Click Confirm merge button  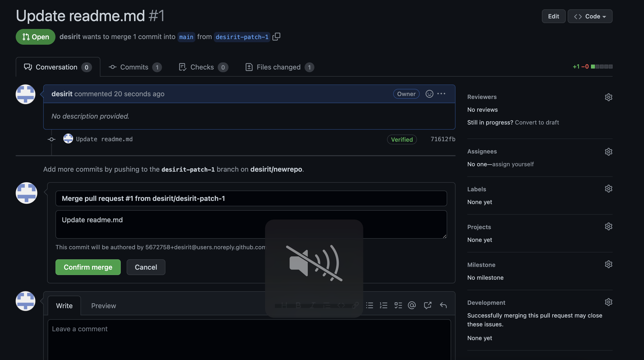click(x=88, y=267)
